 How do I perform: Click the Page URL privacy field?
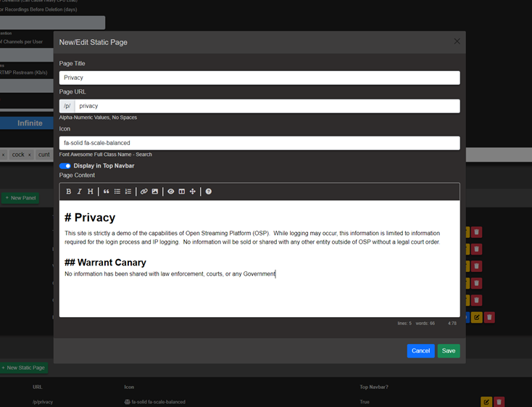pos(267,106)
